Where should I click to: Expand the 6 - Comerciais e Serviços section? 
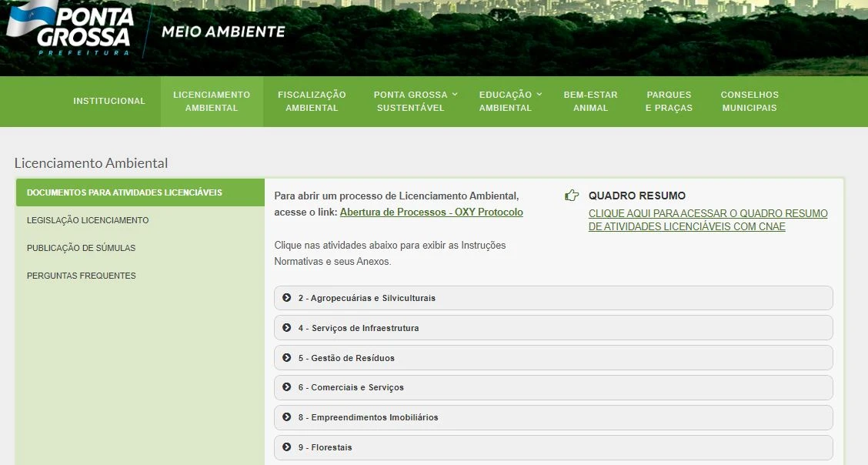click(553, 387)
